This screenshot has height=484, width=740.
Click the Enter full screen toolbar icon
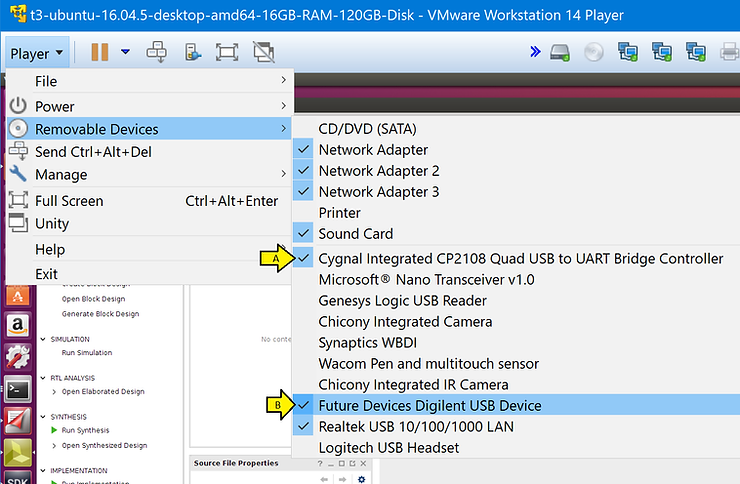227,52
